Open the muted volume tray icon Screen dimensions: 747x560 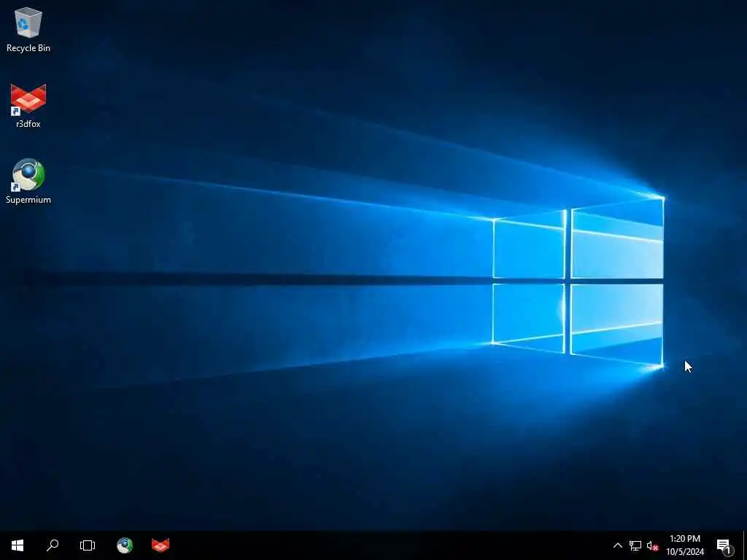click(x=652, y=545)
